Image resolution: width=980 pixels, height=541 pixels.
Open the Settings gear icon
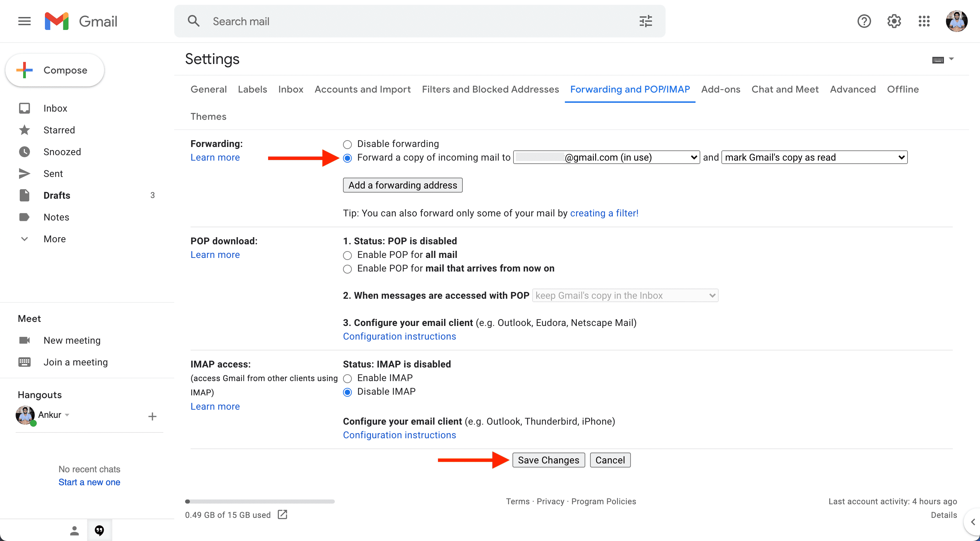click(x=894, y=21)
